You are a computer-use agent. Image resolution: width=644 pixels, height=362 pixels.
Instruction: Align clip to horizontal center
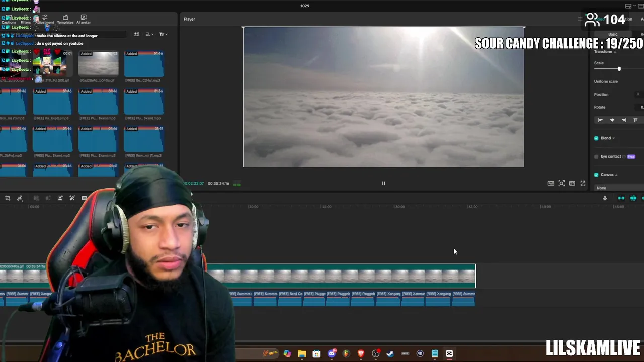(x=612, y=120)
